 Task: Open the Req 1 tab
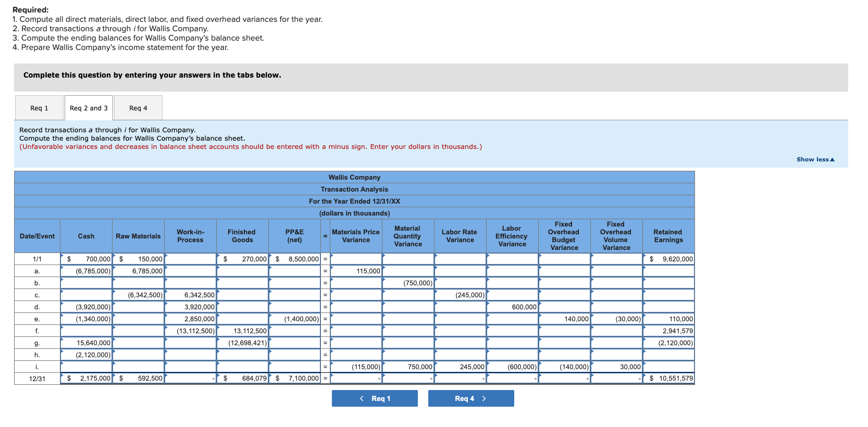coord(39,108)
